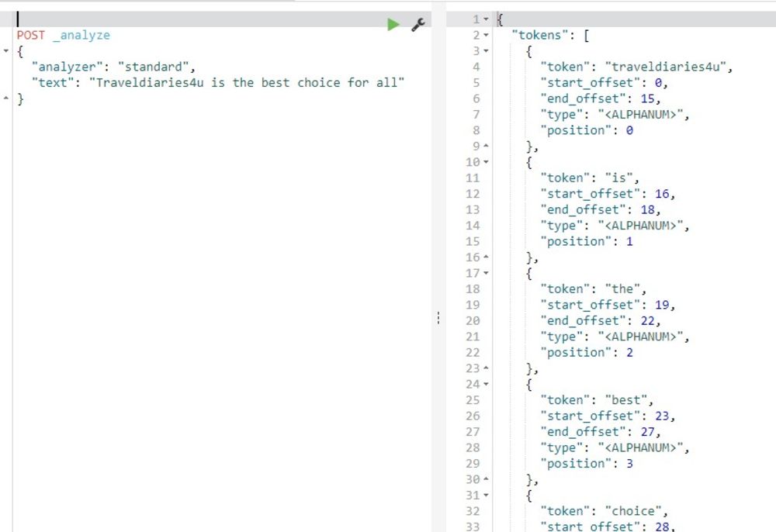Fold the token object at line 24
This screenshot has height=532, width=776.
[486, 384]
